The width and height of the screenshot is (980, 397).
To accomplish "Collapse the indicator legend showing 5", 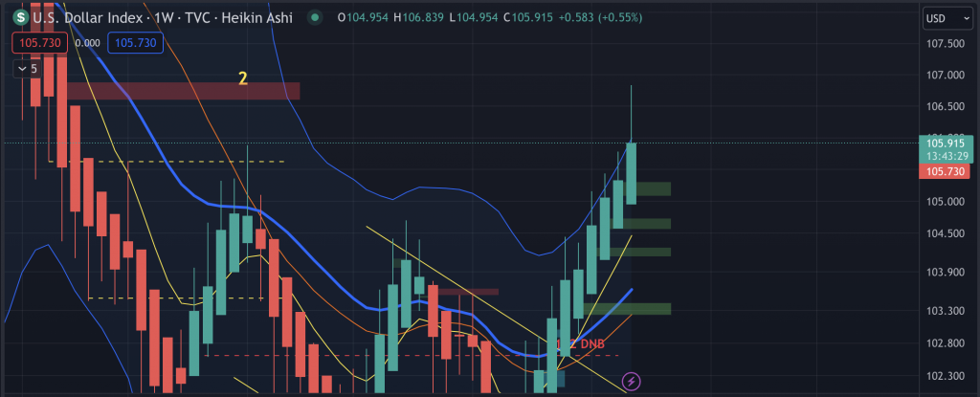I will 29,69.
